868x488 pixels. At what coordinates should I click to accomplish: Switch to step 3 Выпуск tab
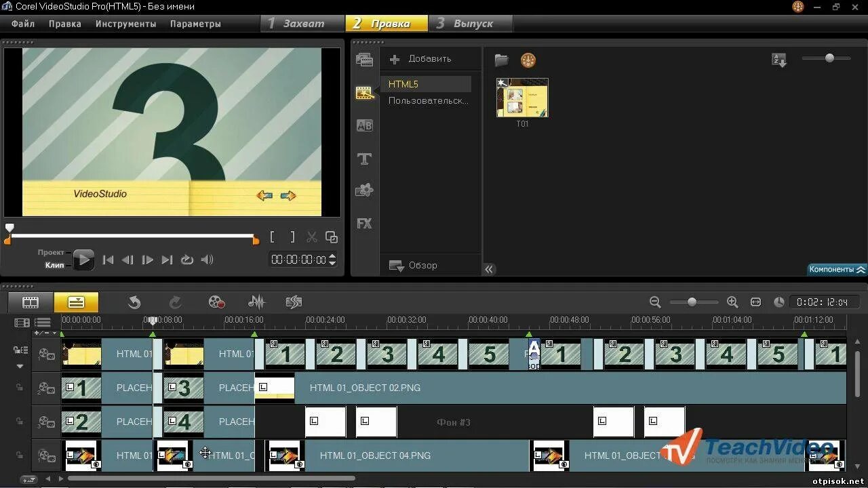tap(471, 24)
